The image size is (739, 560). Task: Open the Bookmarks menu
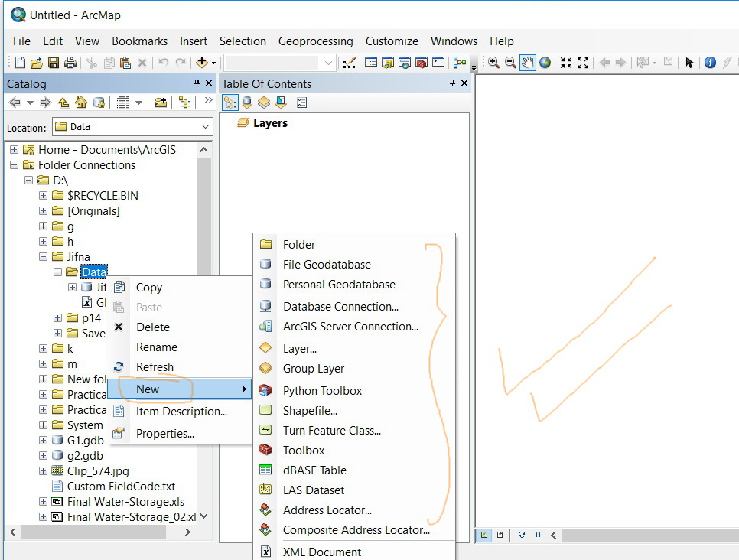point(139,41)
